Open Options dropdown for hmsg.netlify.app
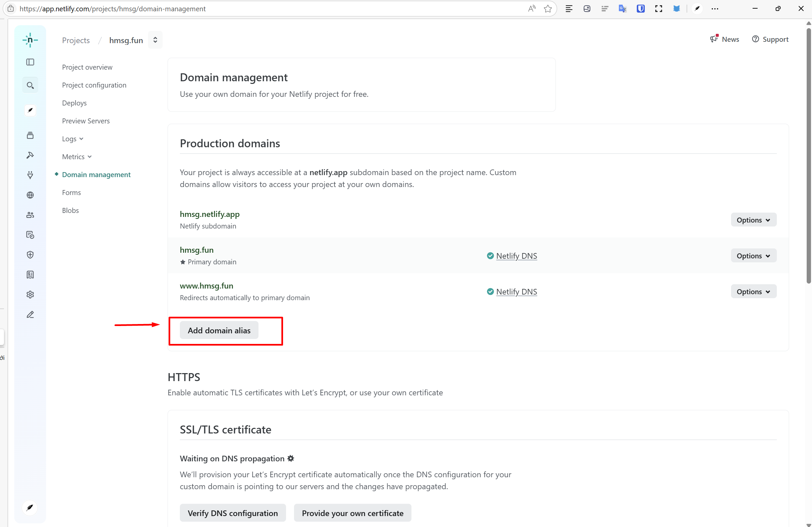The width and height of the screenshot is (812, 527). (753, 220)
